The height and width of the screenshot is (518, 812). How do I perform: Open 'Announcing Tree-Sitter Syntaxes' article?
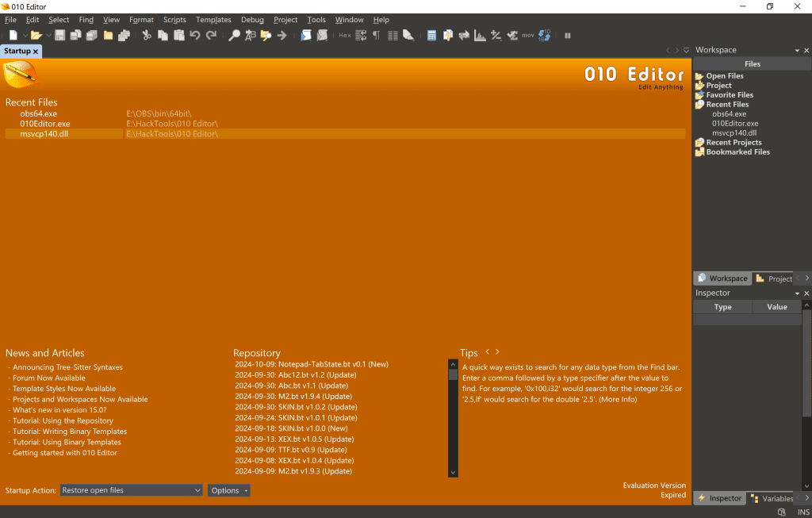(68, 367)
